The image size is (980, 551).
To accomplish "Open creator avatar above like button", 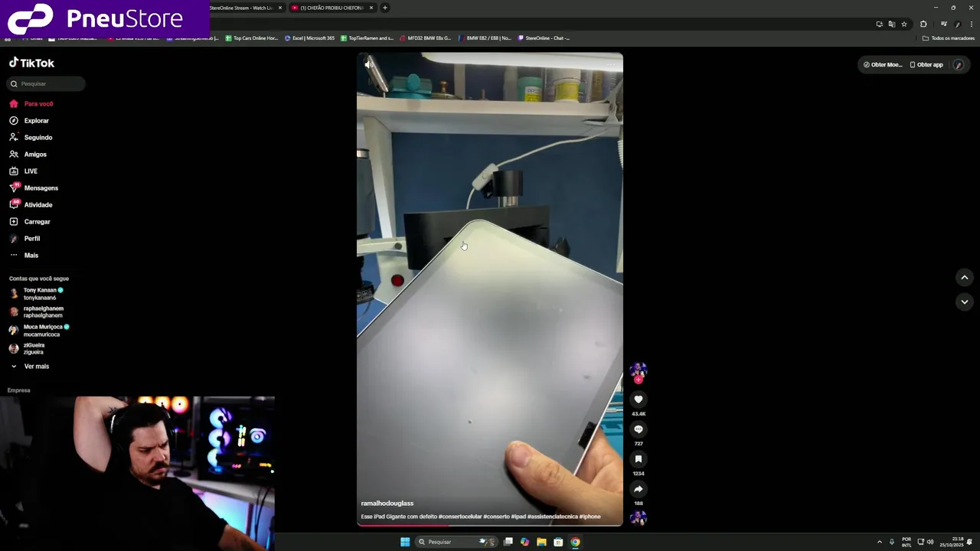I will point(638,371).
